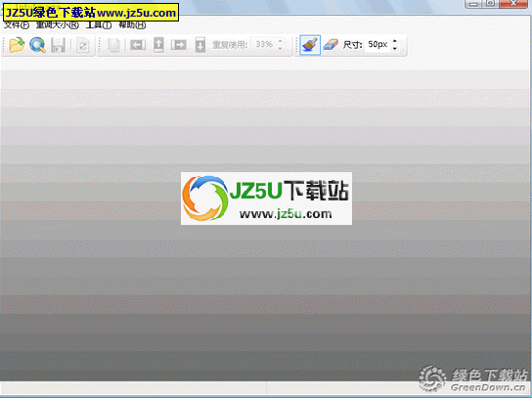Close the application window
This screenshot has width=532, height=398.
coord(513,3)
